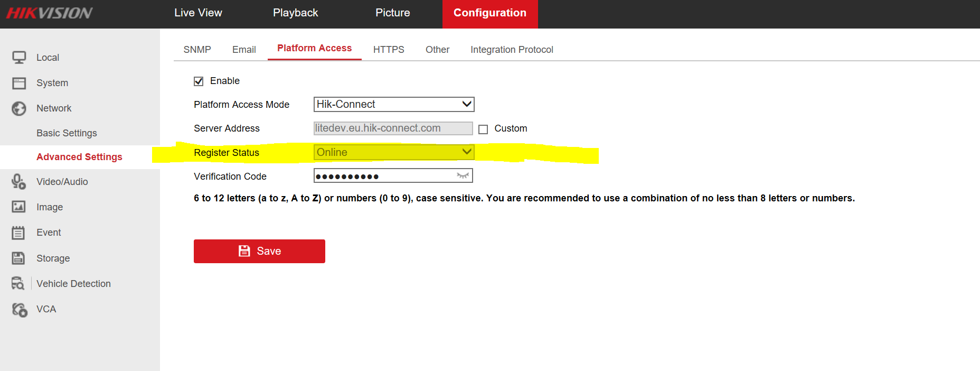Open the Integration Protocol tab

[512, 50]
